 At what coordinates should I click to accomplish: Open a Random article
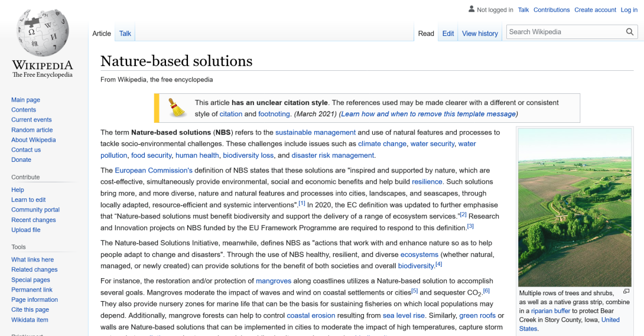pyautogui.click(x=32, y=130)
